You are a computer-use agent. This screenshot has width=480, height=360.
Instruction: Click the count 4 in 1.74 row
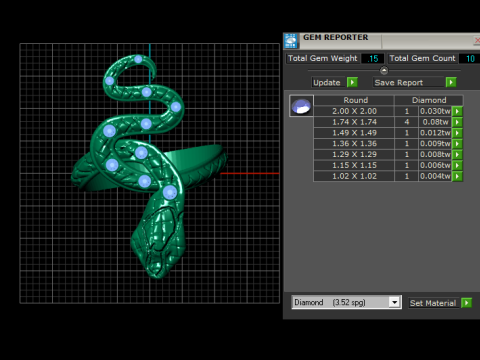(407, 122)
